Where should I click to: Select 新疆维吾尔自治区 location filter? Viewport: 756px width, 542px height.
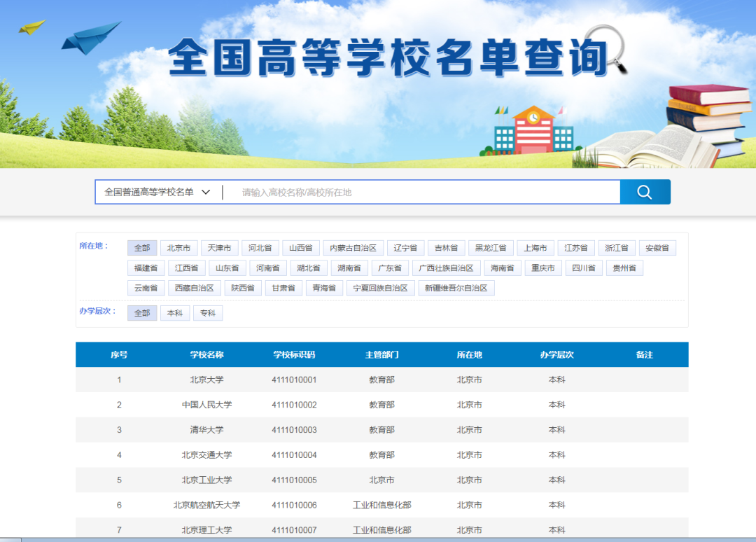pos(456,288)
